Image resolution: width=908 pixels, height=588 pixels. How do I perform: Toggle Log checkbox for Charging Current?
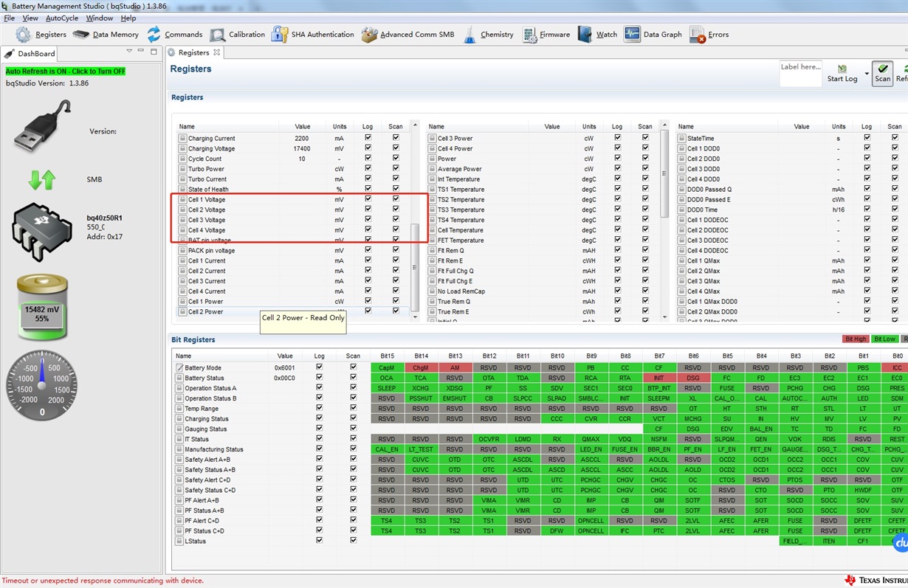coord(368,138)
